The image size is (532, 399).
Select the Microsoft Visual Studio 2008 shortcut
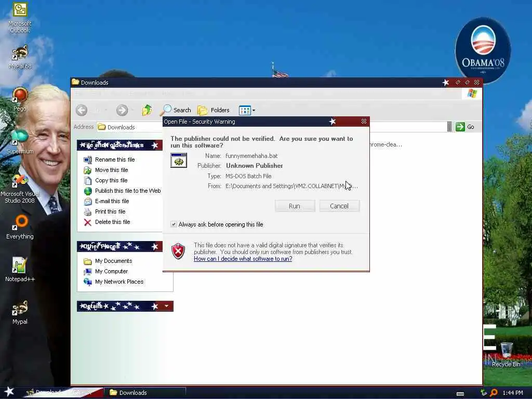pos(20,188)
